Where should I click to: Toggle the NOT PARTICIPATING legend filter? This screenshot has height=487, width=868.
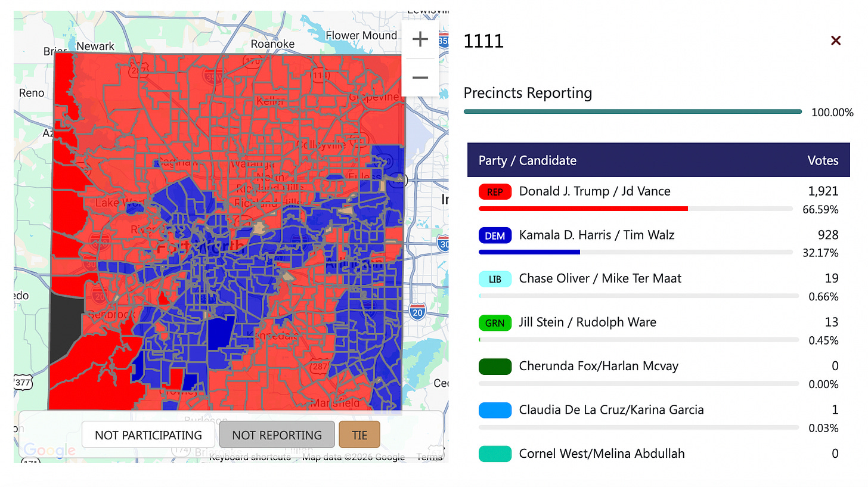click(148, 435)
